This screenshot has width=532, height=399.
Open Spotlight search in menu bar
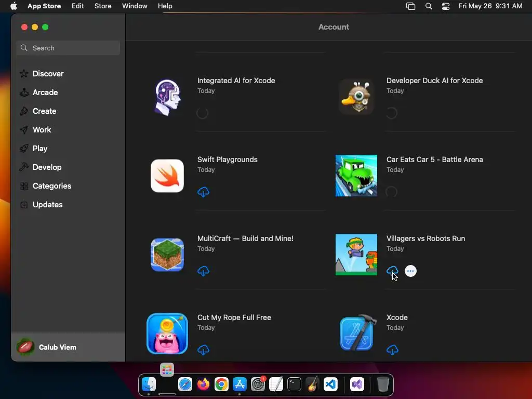[429, 6]
